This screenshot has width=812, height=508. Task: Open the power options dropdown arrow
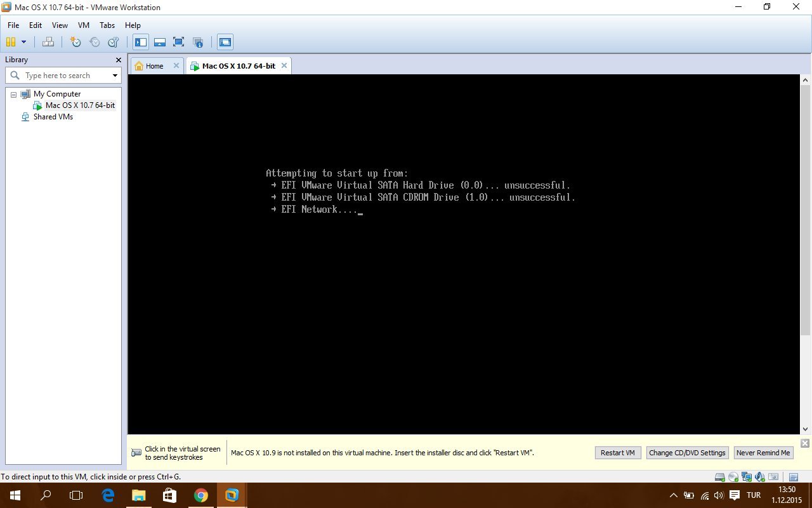(24, 42)
